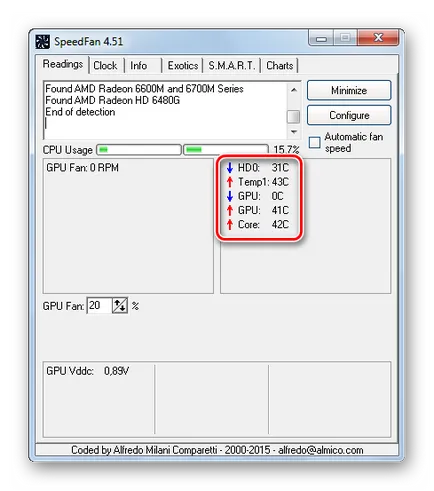
Task: Click the 15.7% CPU usage value
Action: coord(286,150)
